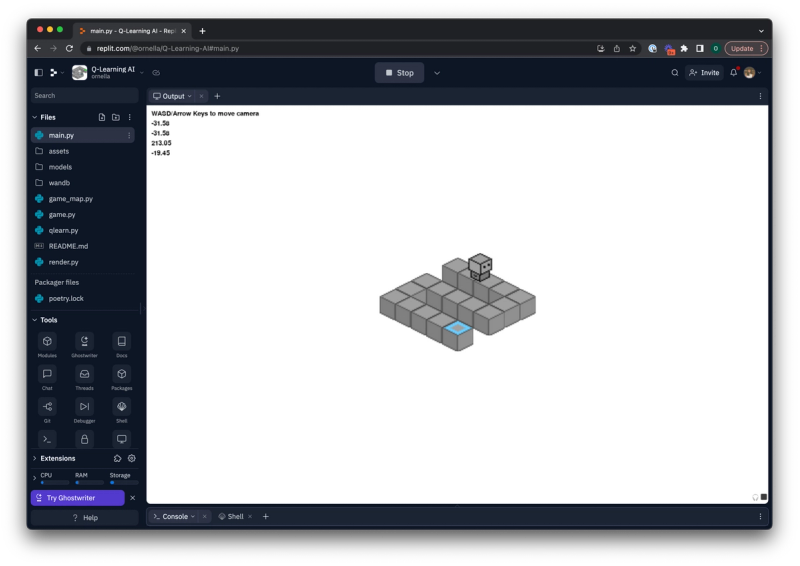This screenshot has width=800, height=566.
Task: Click the new folder icon in Files
Action: click(x=116, y=117)
